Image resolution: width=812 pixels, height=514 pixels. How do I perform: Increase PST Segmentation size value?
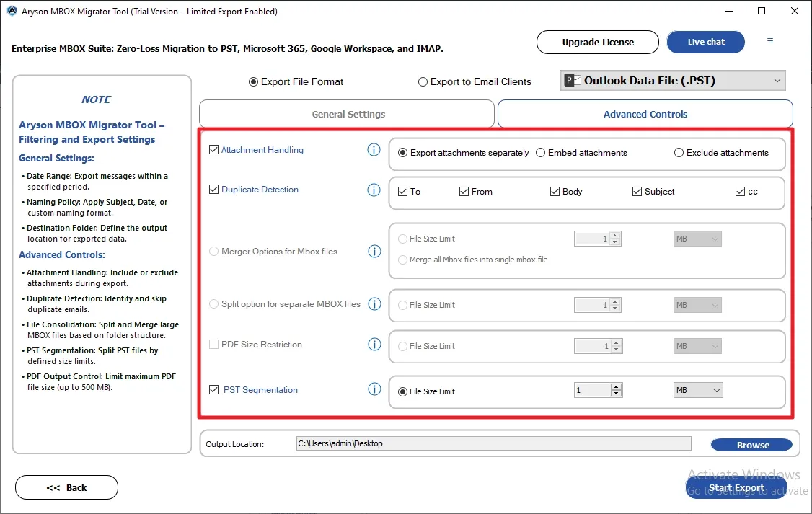tap(616, 386)
